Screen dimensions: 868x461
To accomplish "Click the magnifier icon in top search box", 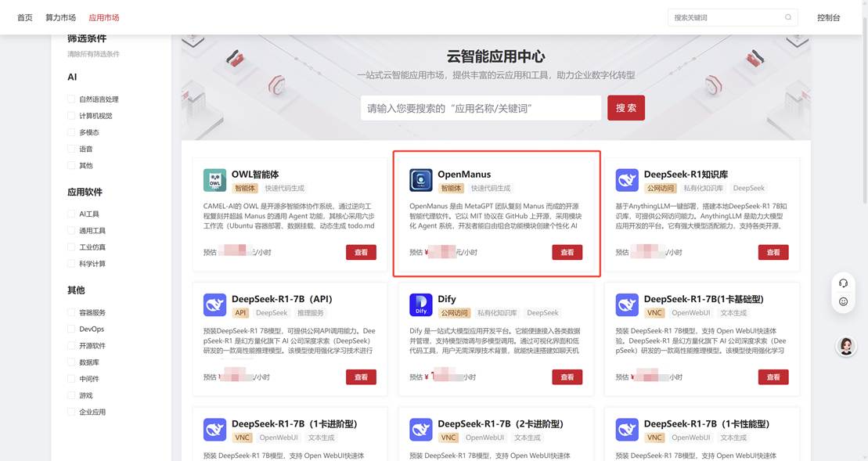I will coord(787,17).
